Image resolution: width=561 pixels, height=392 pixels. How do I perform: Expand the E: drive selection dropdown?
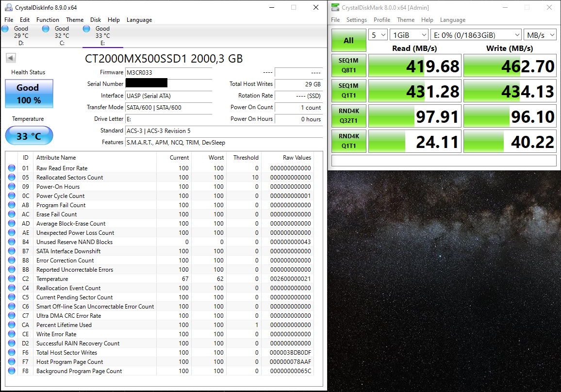coord(476,35)
